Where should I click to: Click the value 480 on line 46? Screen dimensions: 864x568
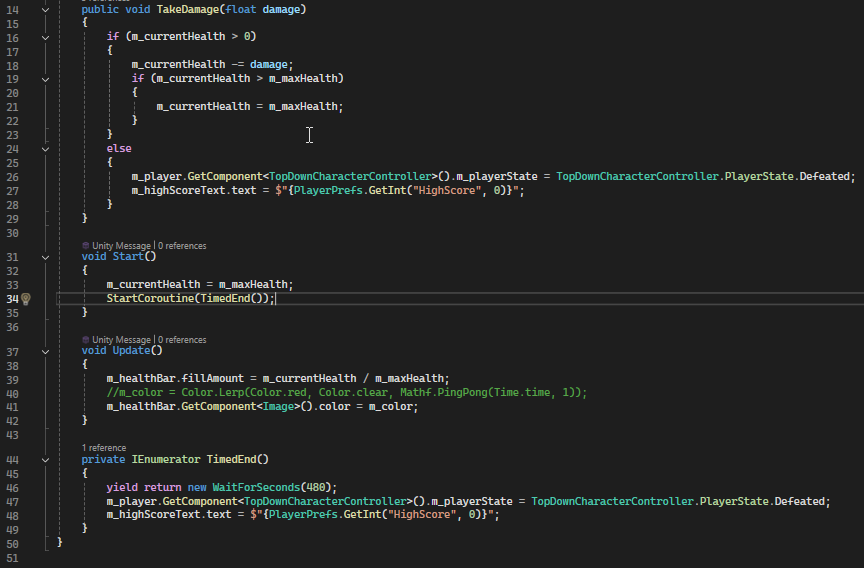coord(316,488)
